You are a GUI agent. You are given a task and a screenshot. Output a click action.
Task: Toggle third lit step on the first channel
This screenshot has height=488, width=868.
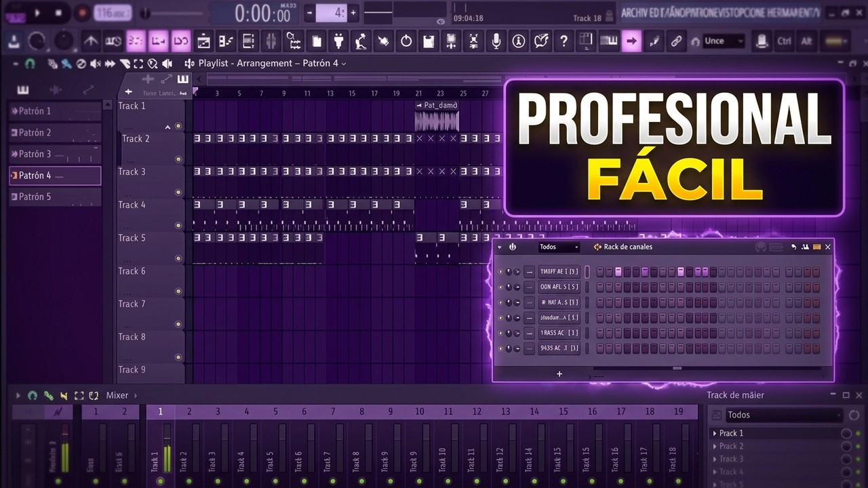[x=680, y=272]
